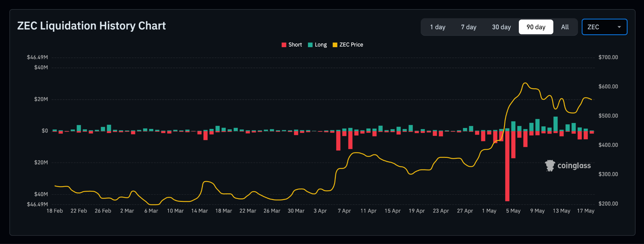Toggle the ZEC Price legend series
Viewport: 644px width, 244px height.
click(x=348, y=45)
